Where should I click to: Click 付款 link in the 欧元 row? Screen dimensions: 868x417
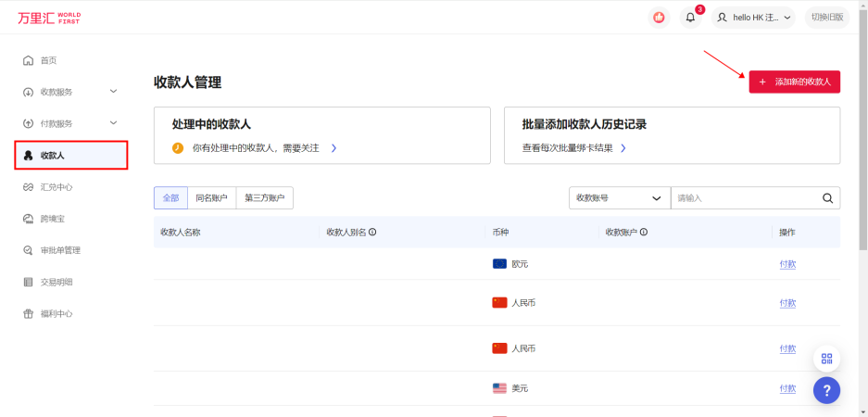pyautogui.click(x=787, y=264)
